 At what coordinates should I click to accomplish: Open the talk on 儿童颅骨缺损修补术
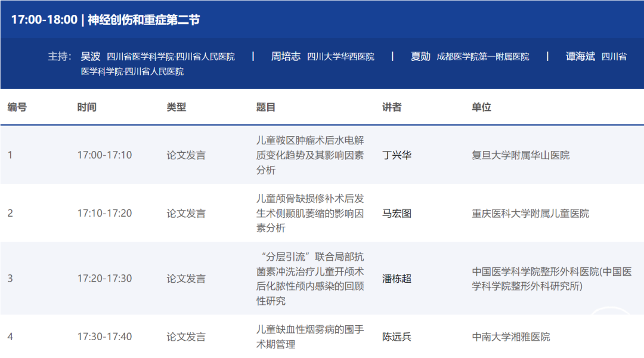pyautogui.click(x=309, y=213)
